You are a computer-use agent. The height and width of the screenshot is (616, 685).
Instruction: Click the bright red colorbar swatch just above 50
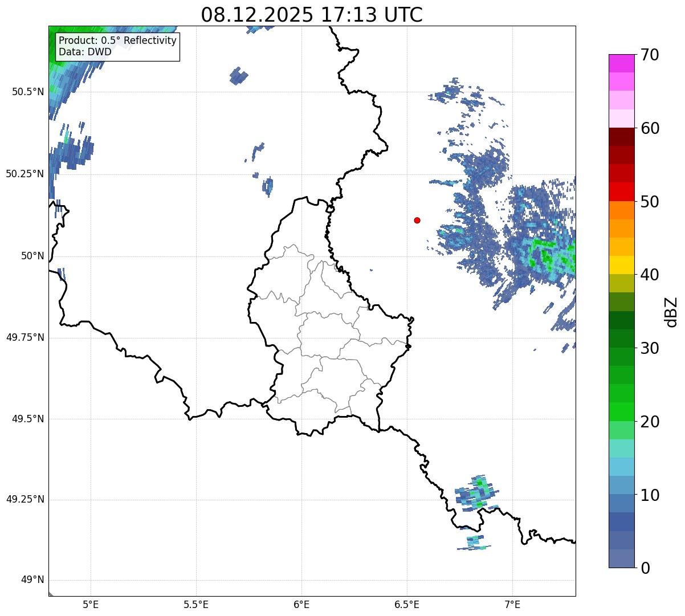(x=621, y=192)
